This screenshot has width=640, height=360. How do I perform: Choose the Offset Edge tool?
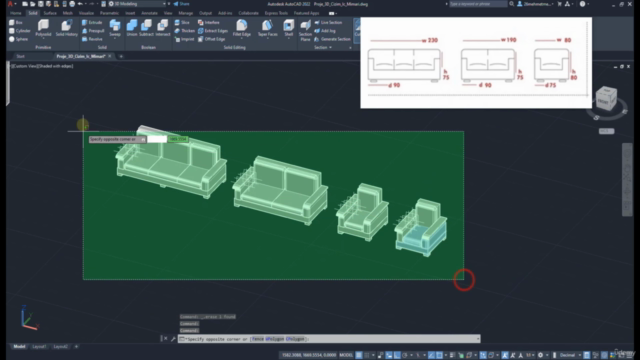point(211,39)
